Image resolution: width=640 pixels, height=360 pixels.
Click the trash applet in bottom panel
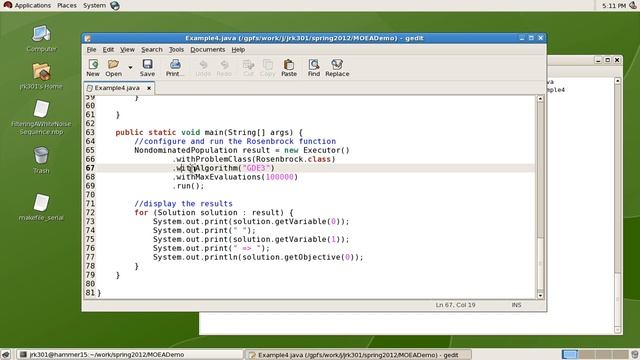tap(635, 354)
